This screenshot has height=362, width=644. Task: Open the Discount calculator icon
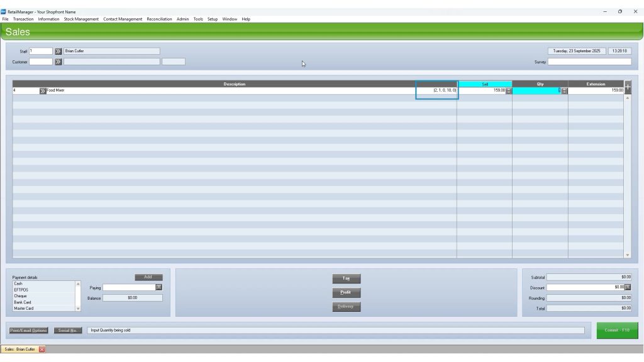coord(628,287)
